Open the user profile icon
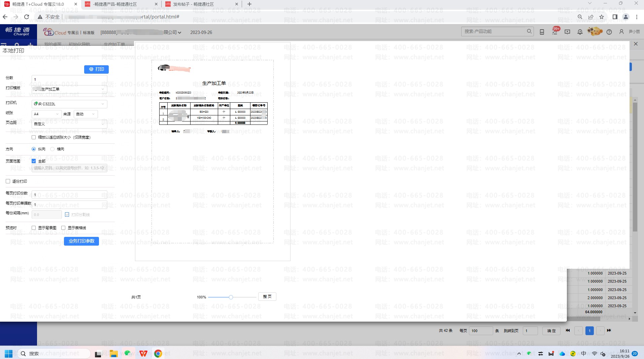644x359 pixels. [621, 32]
